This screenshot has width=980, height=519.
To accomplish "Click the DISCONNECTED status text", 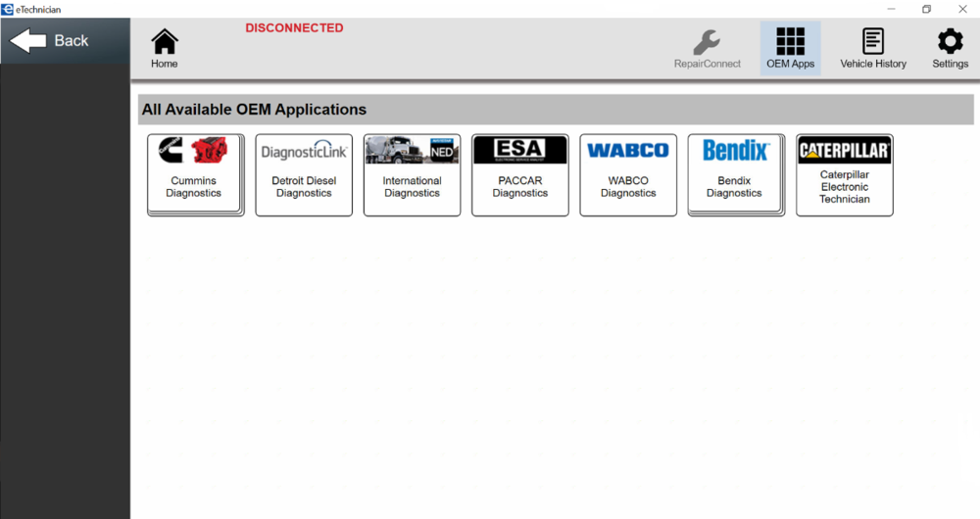I will (294, 28).
